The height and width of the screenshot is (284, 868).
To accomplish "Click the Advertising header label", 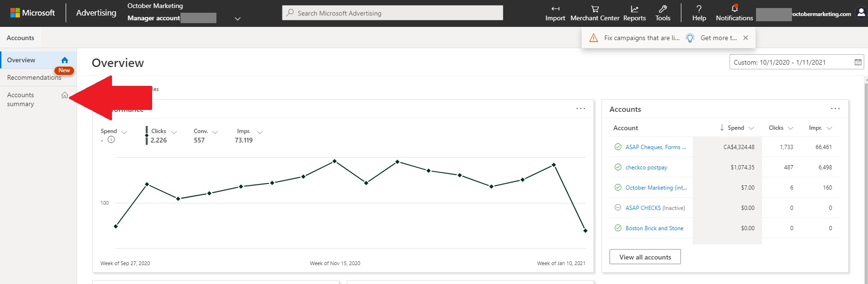I will [96, 13].
